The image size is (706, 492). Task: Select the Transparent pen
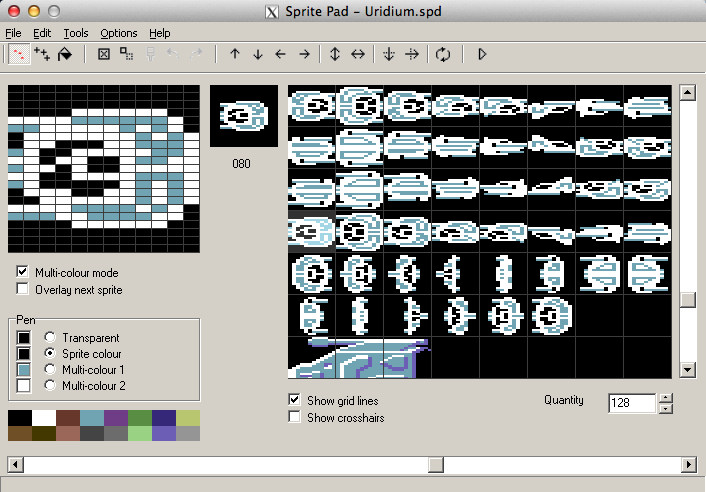pyautogui.click(x=50, y=337)
